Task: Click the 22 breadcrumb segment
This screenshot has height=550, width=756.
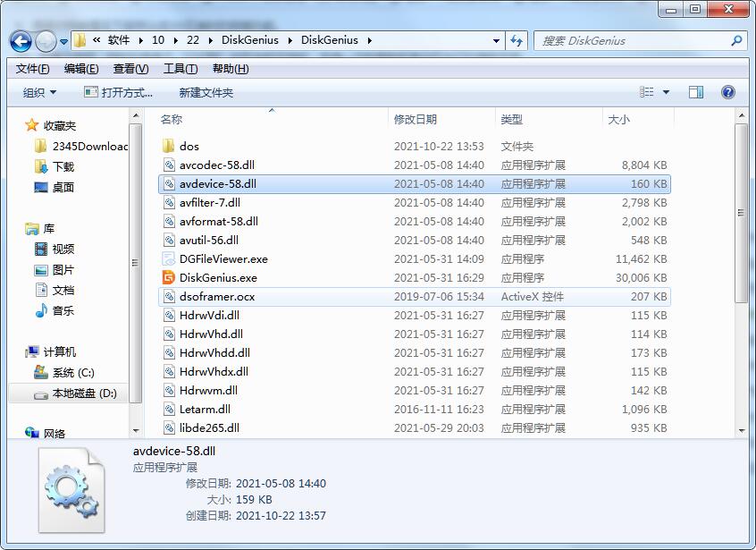Action: click(x=193, y=40)
